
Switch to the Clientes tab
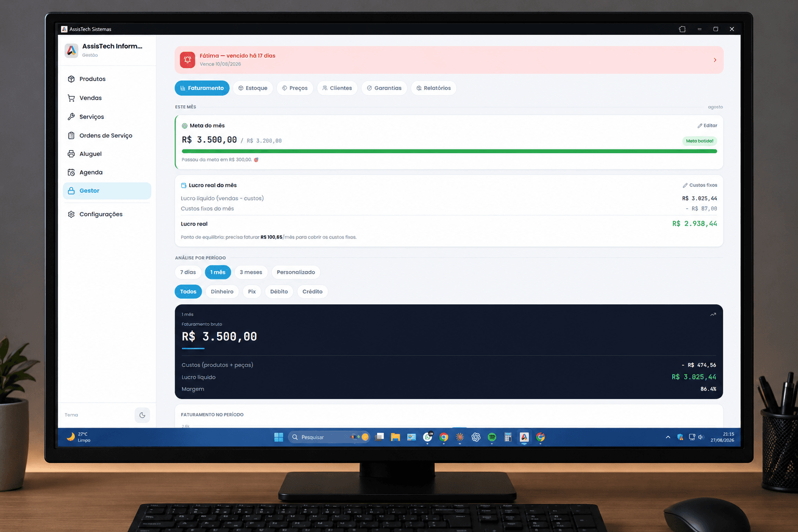tap(337, 88)
